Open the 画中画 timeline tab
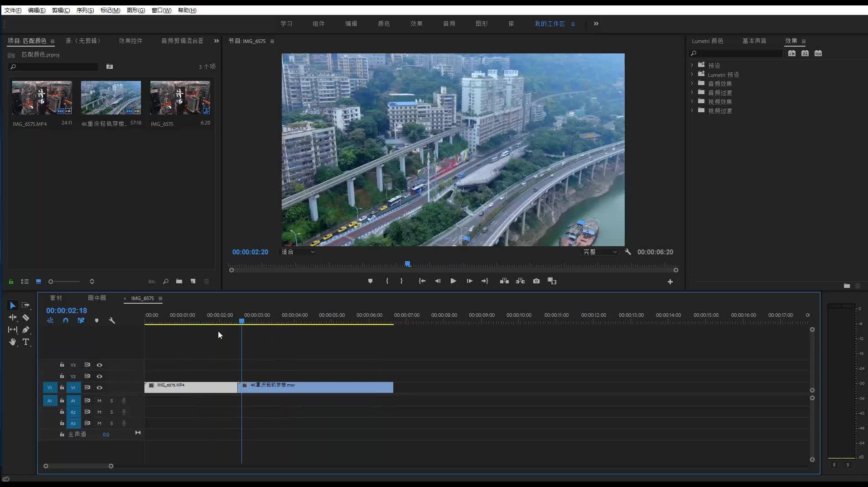Viewport: 868px width, 487px height. pos(97,298)
